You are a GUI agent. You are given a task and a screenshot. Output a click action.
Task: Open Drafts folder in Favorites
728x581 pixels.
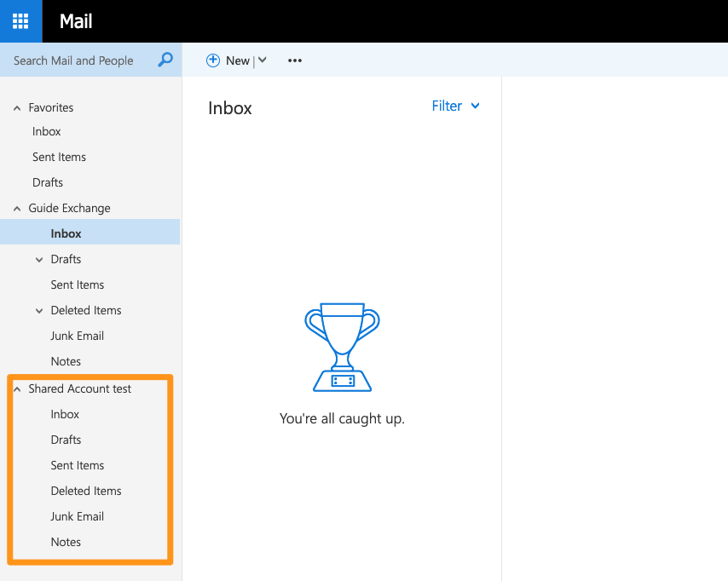pos(48,182)
